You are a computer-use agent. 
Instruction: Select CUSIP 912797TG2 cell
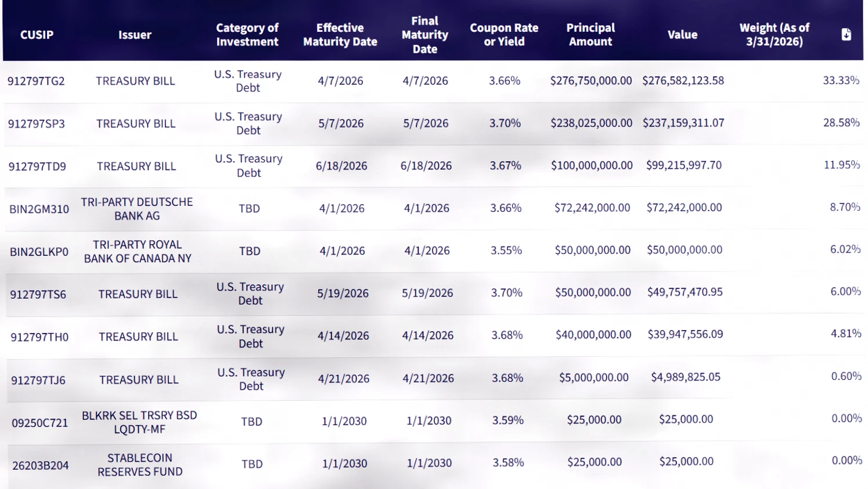pos(36,81)
